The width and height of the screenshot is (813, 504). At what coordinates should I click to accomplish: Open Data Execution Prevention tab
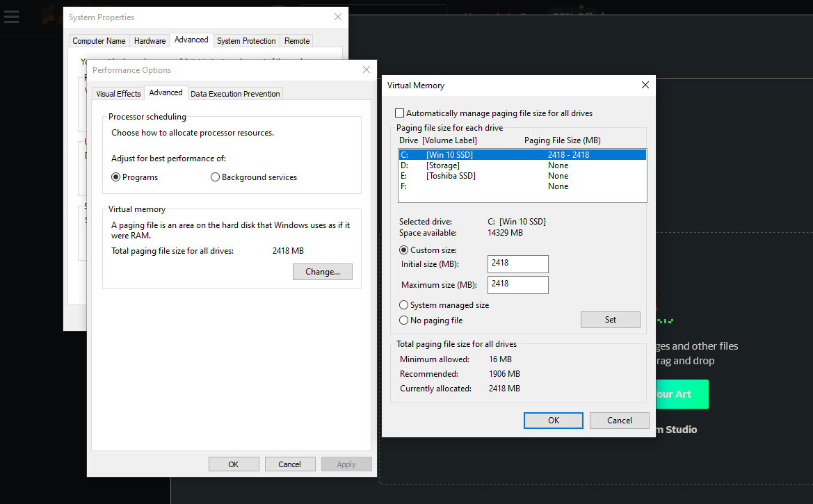coord(235,94)
